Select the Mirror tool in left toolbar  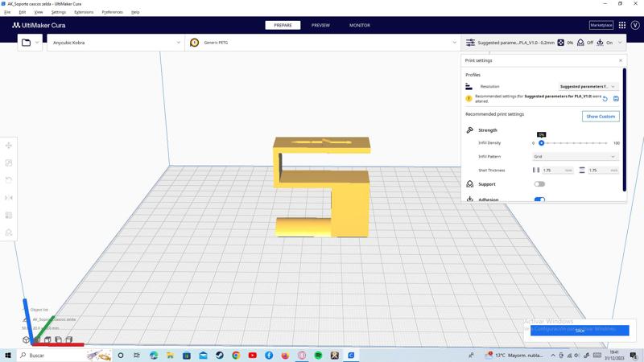pyautogui.click(x=8, y=198)
